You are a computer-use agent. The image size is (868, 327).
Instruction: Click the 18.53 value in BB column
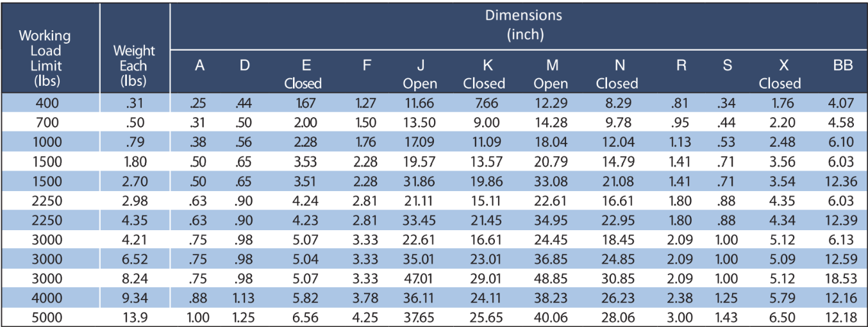pyautogui.click(x=843, y=279)
